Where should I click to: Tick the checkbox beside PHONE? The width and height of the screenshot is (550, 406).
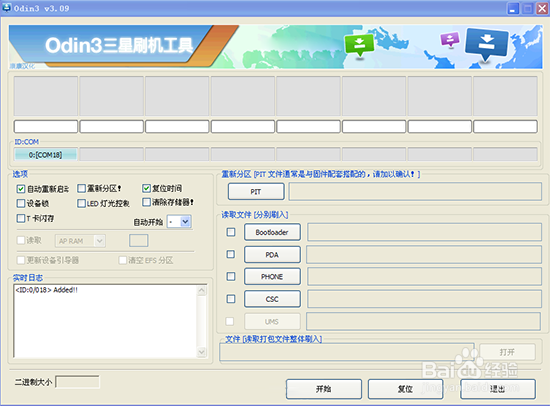[x=231, y=277]
